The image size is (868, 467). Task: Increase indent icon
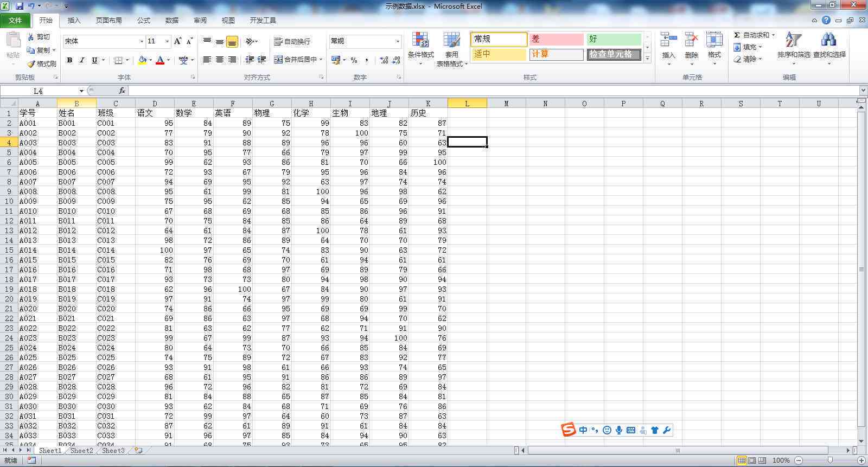coord(262,60)
